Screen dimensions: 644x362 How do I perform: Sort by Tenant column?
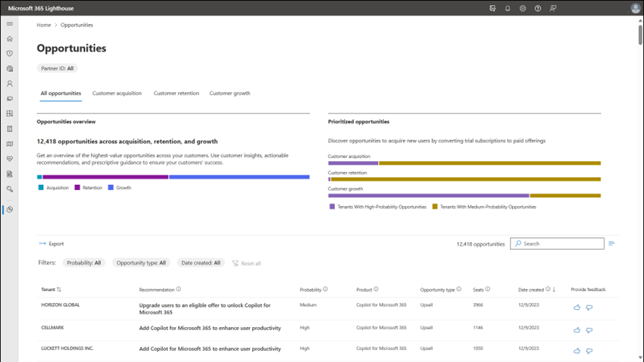(x=51, y=289)
